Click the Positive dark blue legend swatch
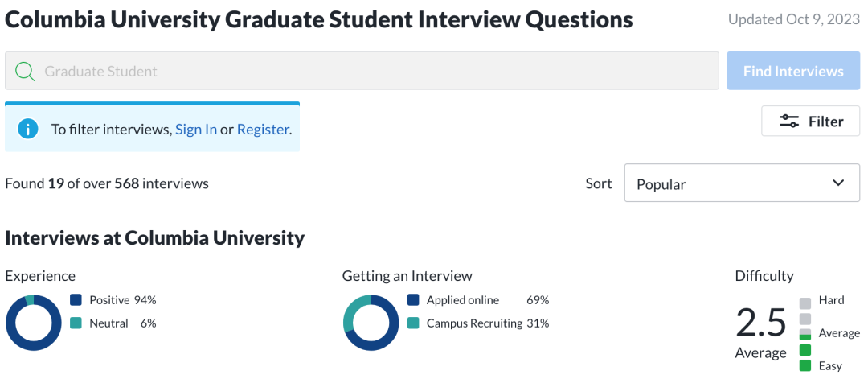This screenshot has width=868, height=379. click(x=76, y=300)
